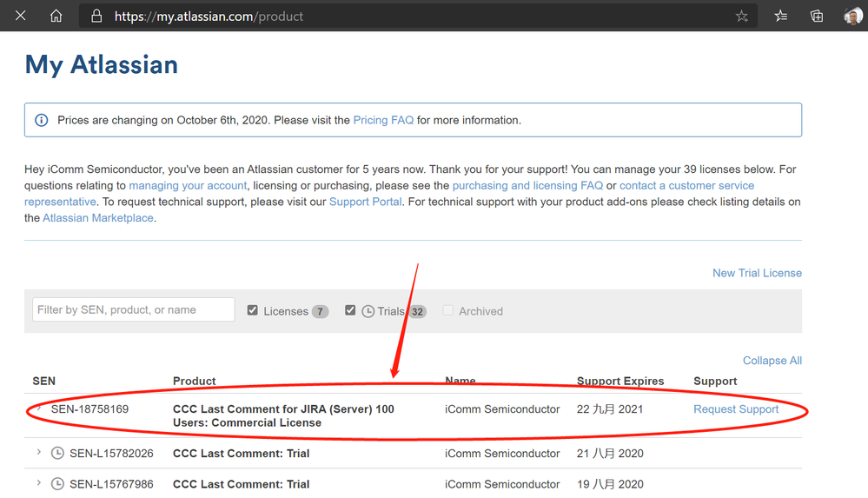Focus the Filter by SEN input field
The width and height of the screenshot is (868, 498).
134,309
